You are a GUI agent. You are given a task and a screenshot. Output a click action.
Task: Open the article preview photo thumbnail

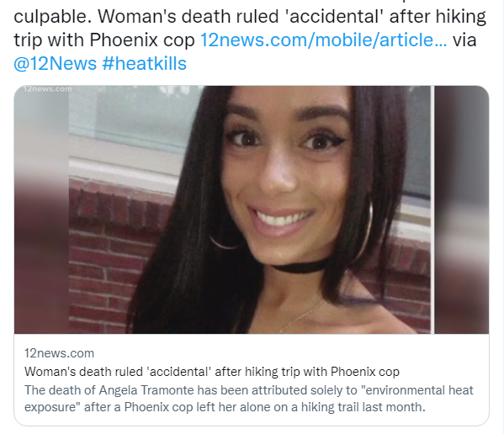(252, 209)
